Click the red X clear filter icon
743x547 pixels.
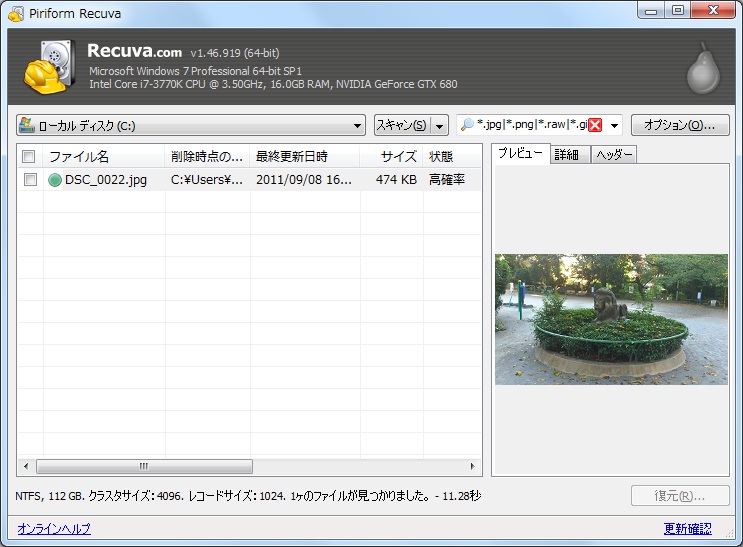(595, 125)
